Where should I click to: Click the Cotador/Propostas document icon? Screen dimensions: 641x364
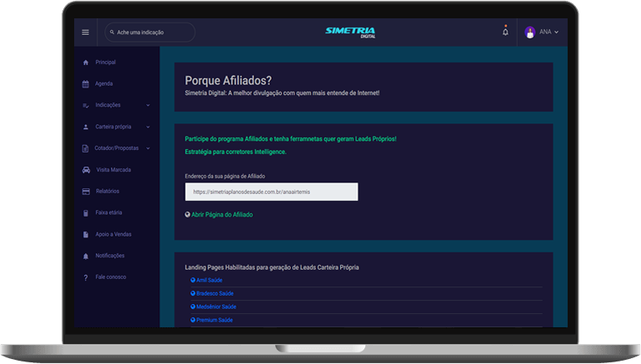coord(85,148)
